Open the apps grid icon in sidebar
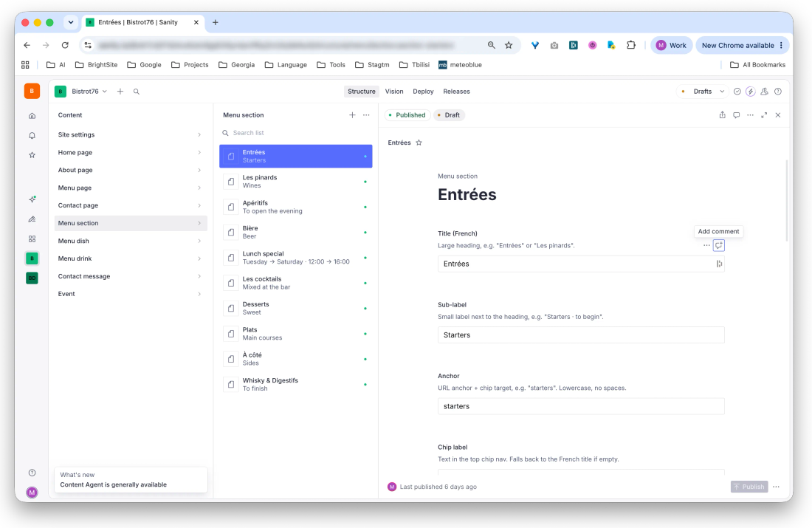This screenshot has width=812, height=528. click(x=32, y=239)
